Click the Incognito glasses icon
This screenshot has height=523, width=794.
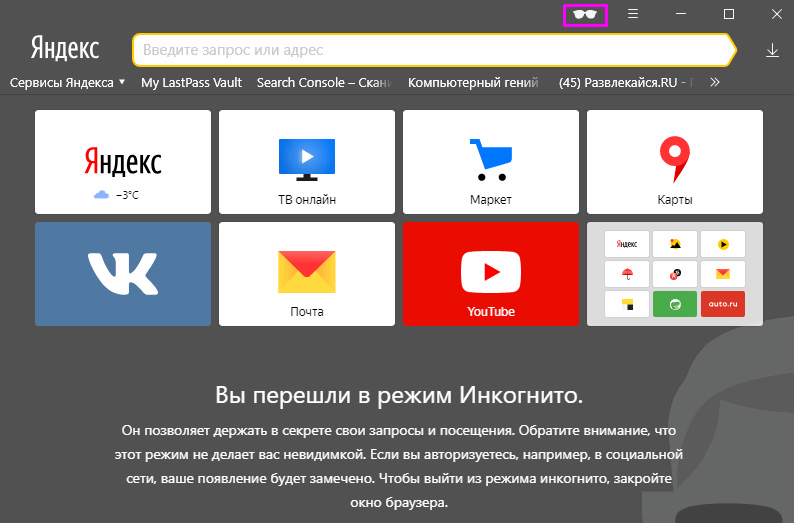(585, 15)
